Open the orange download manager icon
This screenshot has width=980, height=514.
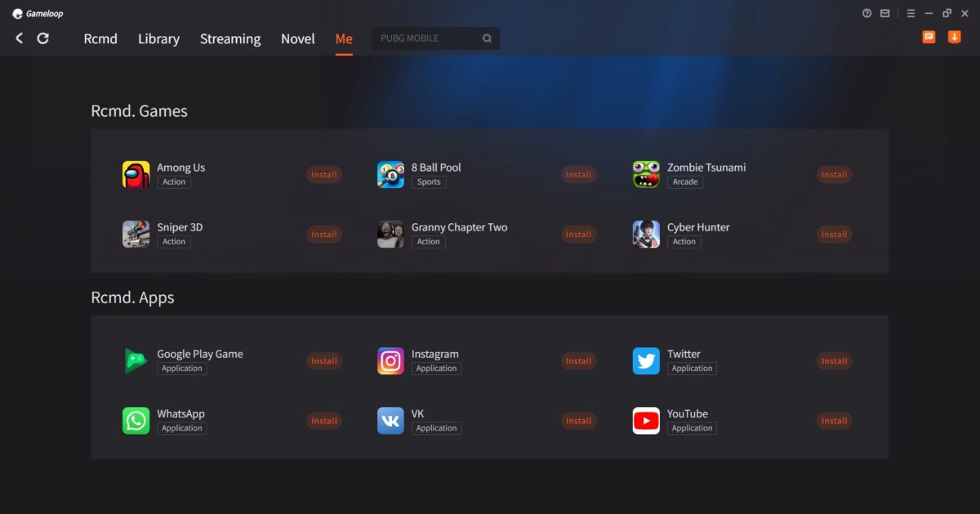954,37
